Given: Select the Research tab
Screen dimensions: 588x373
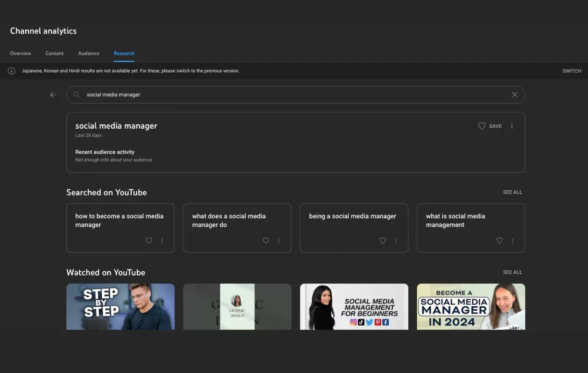Looking at the screenshot, I should tap(124, 53).
